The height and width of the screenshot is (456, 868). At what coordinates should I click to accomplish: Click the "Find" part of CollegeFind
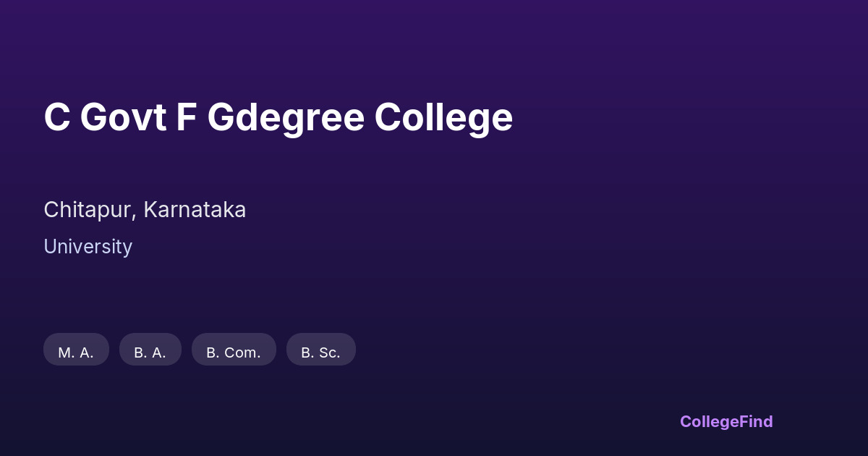pyautogui.click(x=756, y=421)
